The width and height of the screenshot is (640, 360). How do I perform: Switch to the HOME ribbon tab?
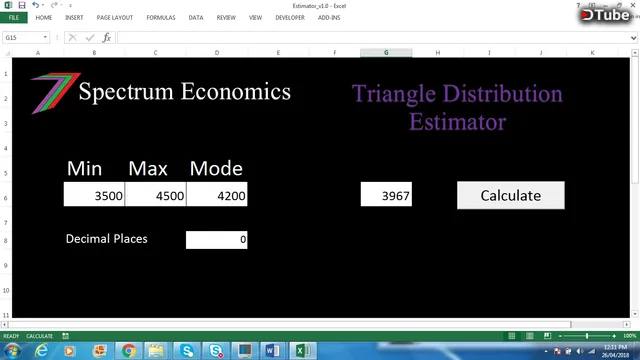(44, 18)
